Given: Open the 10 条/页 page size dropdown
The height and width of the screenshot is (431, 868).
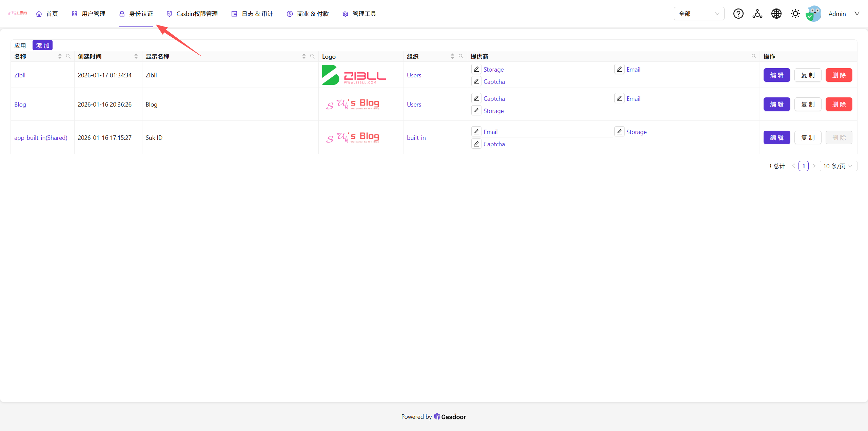Looking at the screenshot, I should point(838,166).
